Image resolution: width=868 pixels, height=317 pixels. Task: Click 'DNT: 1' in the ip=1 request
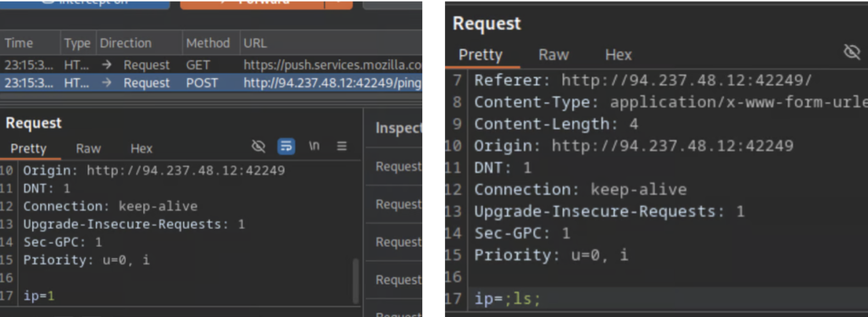pyautogui.click(x=47, y=189)
